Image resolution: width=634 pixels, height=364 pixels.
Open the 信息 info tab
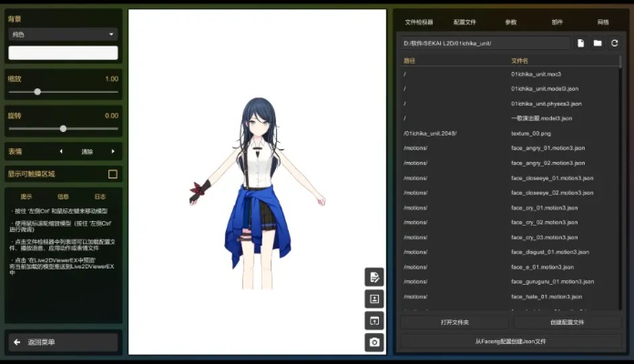(x=63, y=197)
